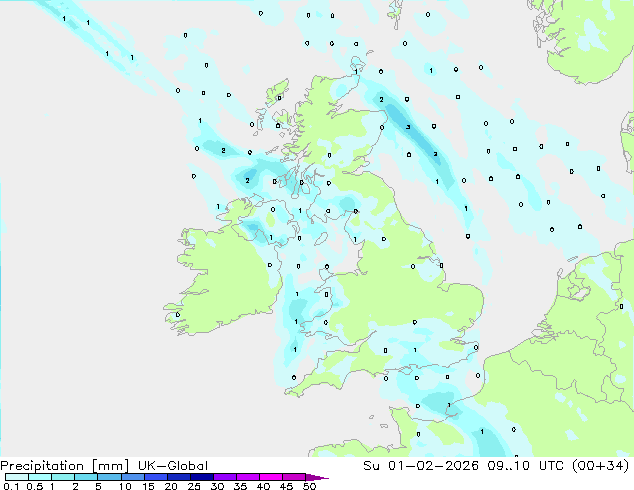Select the 25–30 mm navy legend swatch
This screenshot has width=634, height=490.
202,477
